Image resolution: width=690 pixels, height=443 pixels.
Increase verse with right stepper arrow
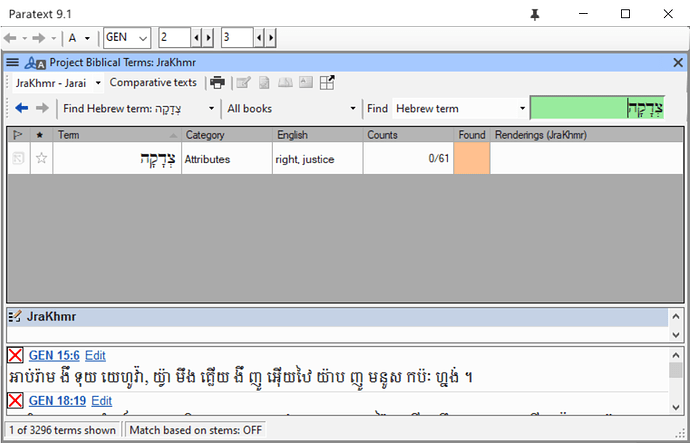pos(271,38)
